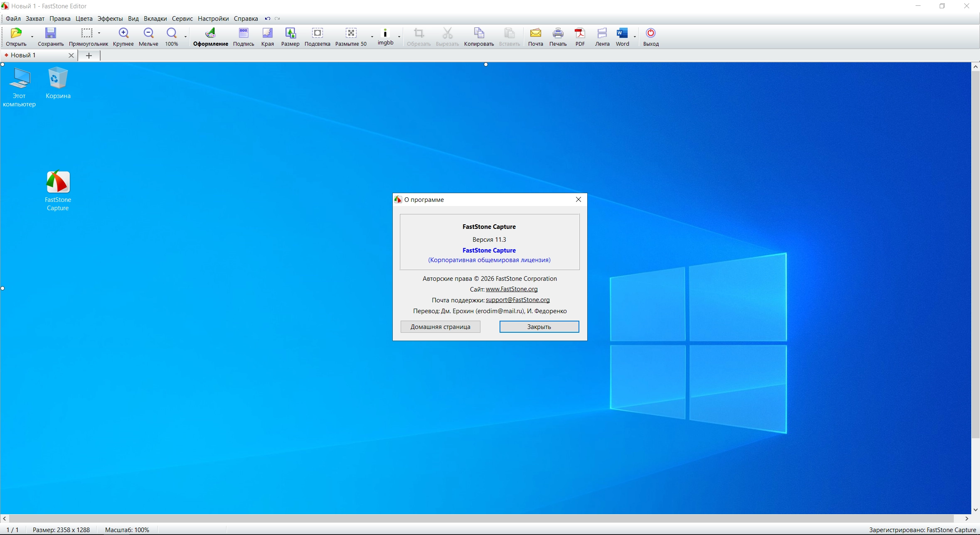Undo the last action in menu bar
This screenshot has height=535, width=980.
coord(268,19)
